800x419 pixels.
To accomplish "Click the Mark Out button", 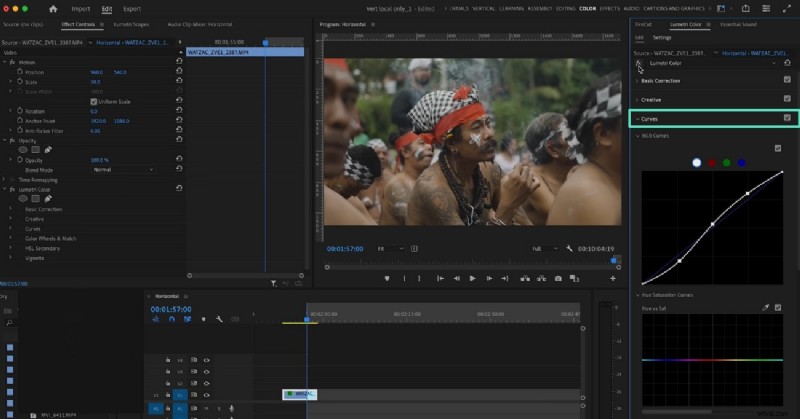I will pos(419,278).
